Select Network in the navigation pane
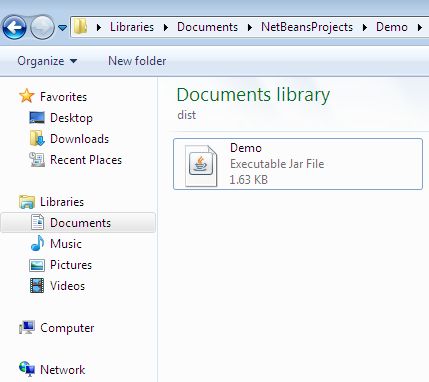 pos(62,370)
